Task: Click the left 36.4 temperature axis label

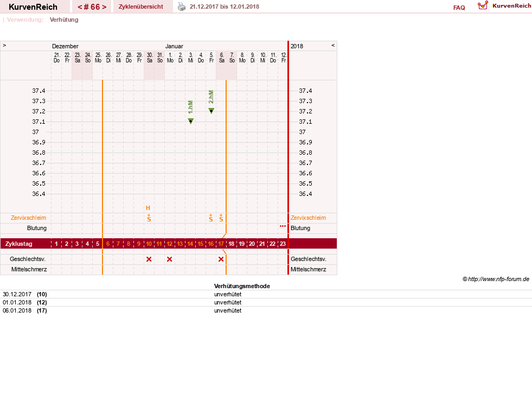Action: [x=39, y=194]
